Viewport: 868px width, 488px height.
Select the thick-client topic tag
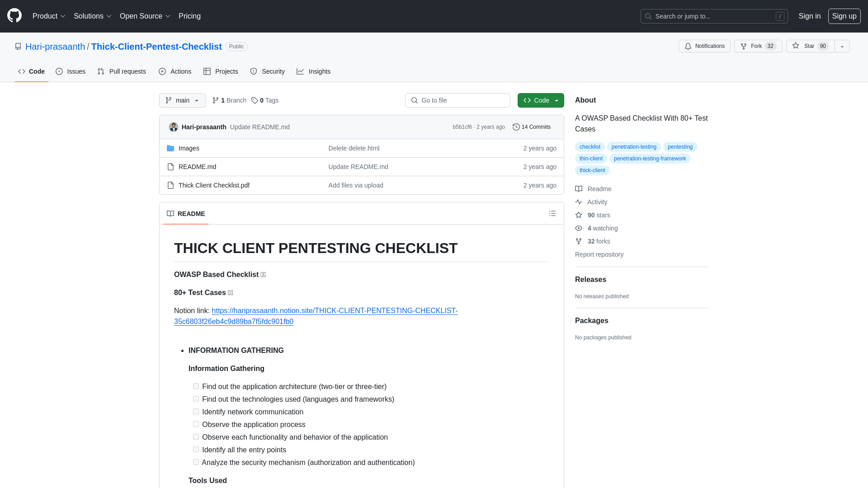tap(592, 170)
